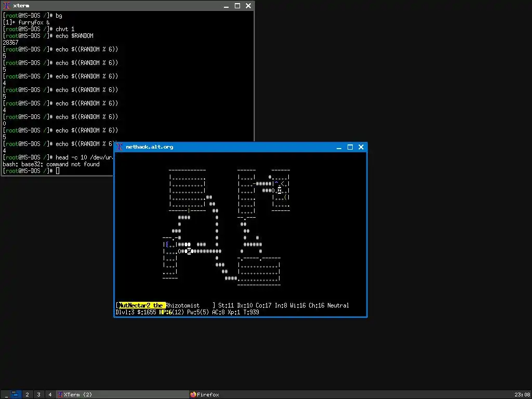Screen dimensions: 532x399
Task: Click the 'Ch:16' charisma stat
Action: 316,305
